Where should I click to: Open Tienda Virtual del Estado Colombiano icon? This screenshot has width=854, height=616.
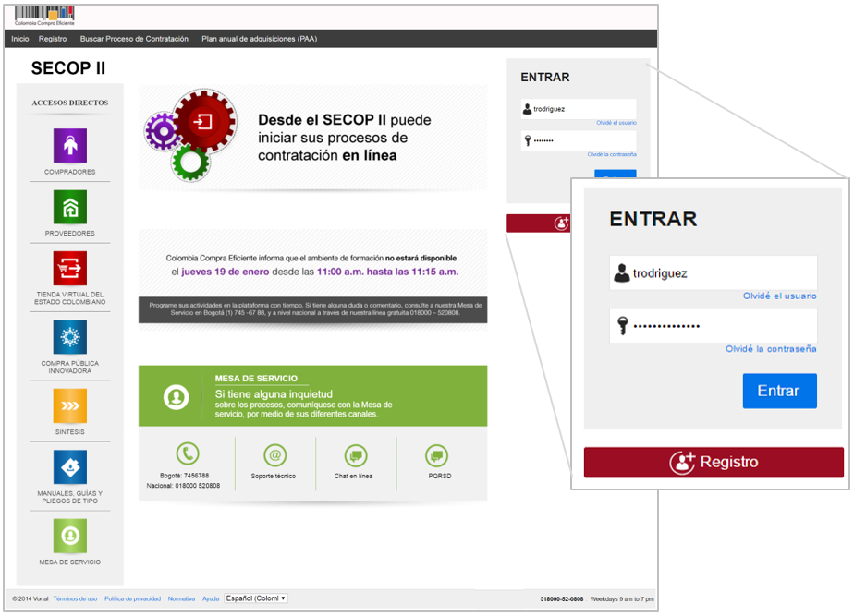click(x=70, y=268)
